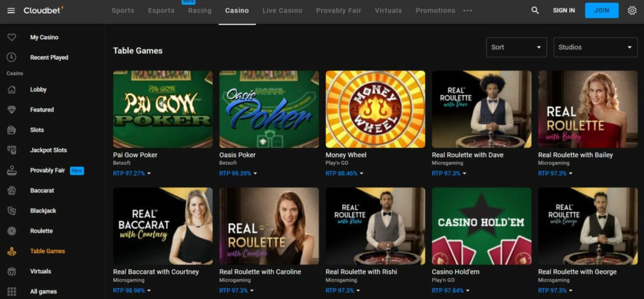
Task: Expand RTP under Real Roulette with Bailey
Action: (x=555, y=174)
